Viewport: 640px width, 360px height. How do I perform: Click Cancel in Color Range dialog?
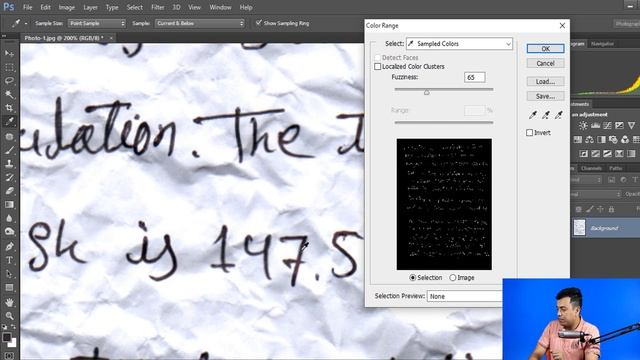[x=545, y=63]
